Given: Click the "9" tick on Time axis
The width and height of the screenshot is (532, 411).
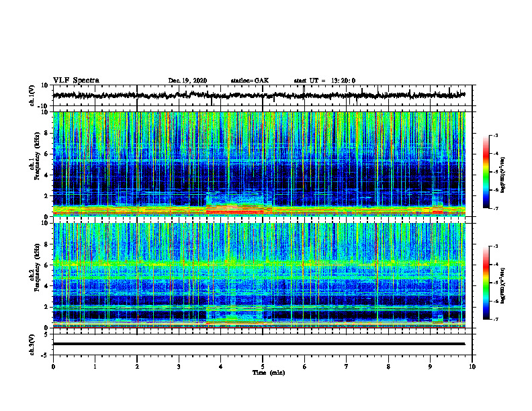Looking at the screenshot, I should (x=430, y=367).
